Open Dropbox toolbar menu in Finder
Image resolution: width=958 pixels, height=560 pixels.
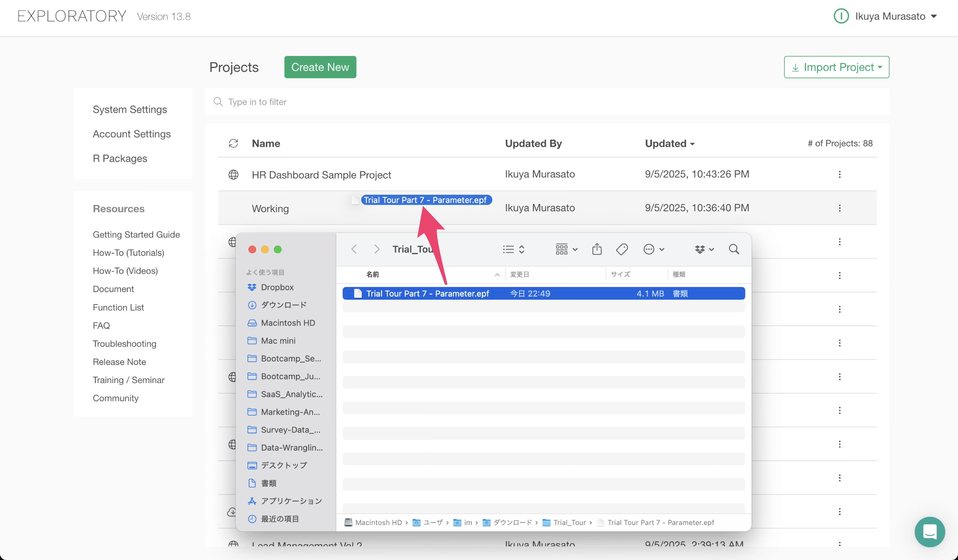[704, 249]
